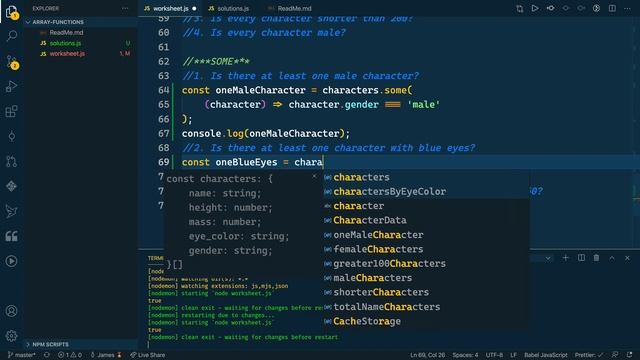Select the 'maleCharacters' suggestion
640x360 pixels.
pyautogui.click(x=426, y=278)
